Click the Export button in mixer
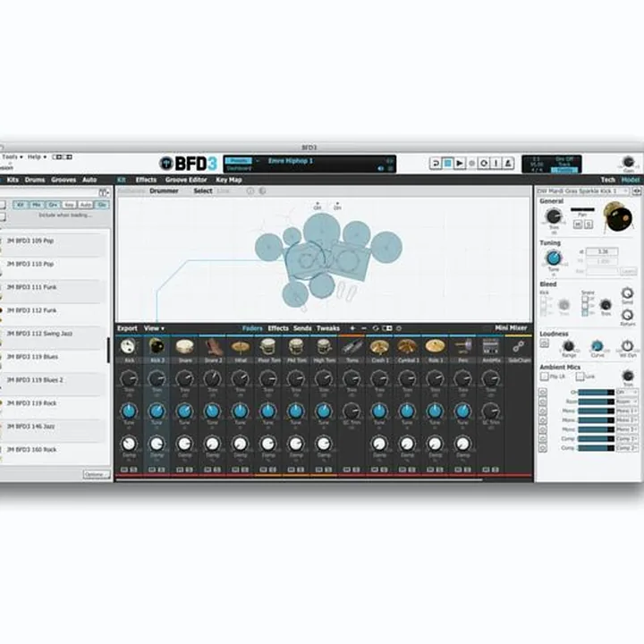The width and height of the screenshot is (644, 644). (x=127, y=328)
